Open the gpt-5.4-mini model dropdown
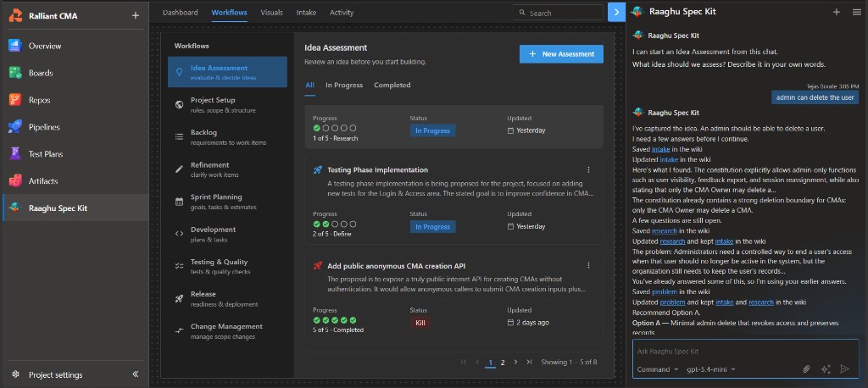 (711, 369)
